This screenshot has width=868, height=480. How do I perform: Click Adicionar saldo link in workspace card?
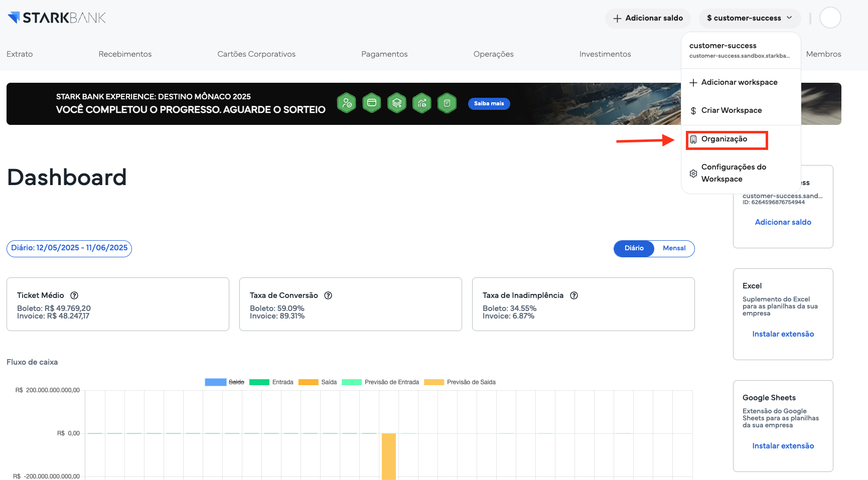(x=783, y=222)
